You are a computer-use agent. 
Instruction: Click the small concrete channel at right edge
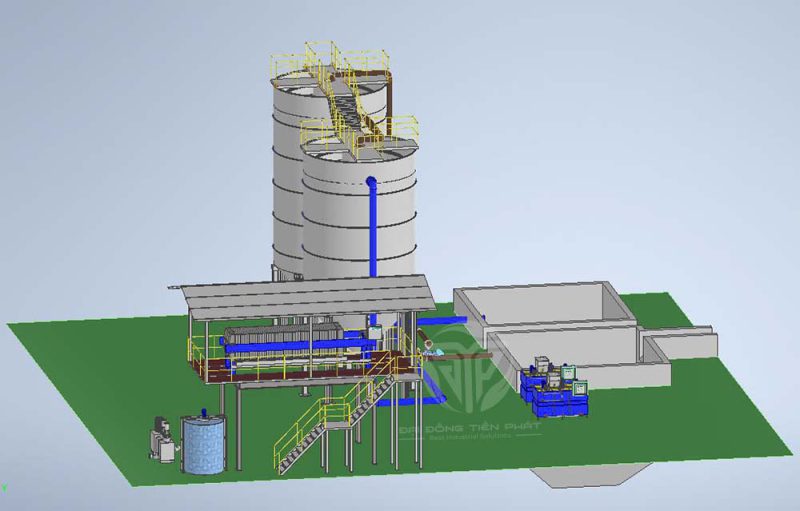coord(680,345)
